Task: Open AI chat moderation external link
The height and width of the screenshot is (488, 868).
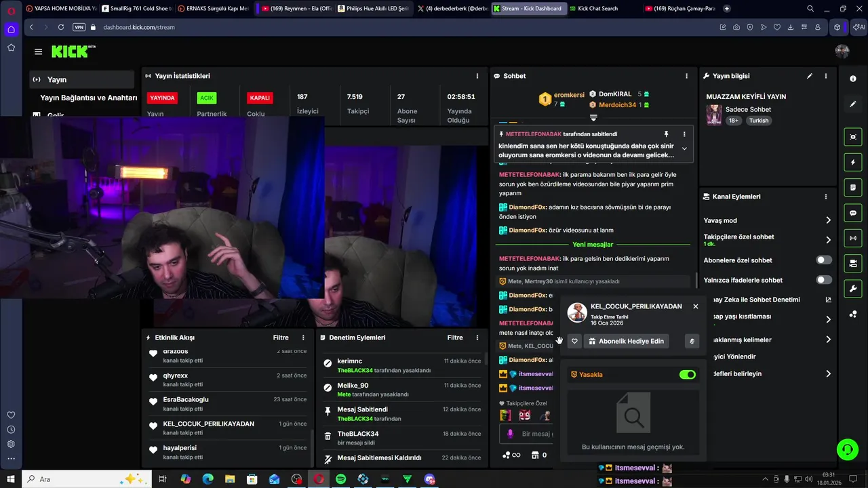Action: (828, 300)
